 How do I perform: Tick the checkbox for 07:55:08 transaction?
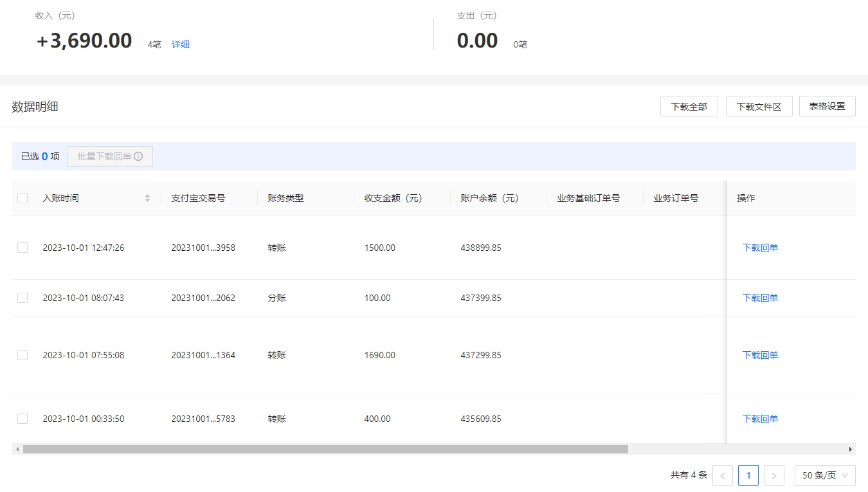coord(23,355)
